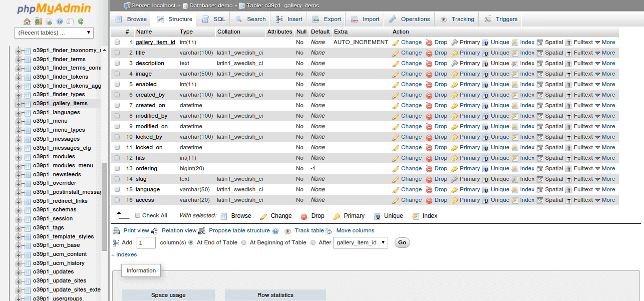This screenshot has height=301, width=644.
Task: Click red Drop icon for description row
Action: (429, 64)
